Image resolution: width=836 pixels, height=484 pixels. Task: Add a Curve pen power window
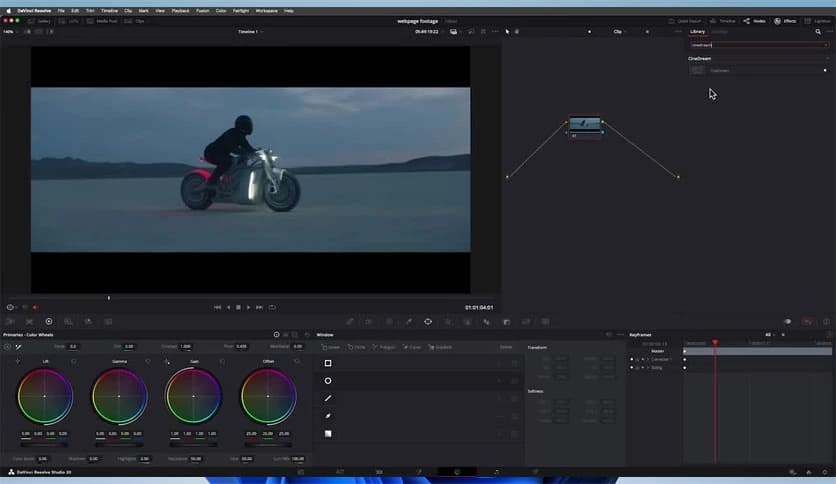click(328, 416)
